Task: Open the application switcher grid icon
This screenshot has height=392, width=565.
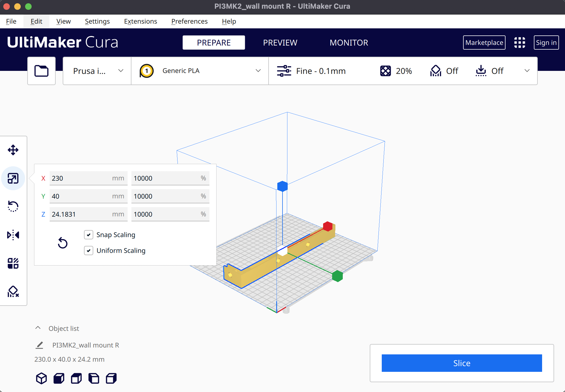Action: (x=519, y=43)
